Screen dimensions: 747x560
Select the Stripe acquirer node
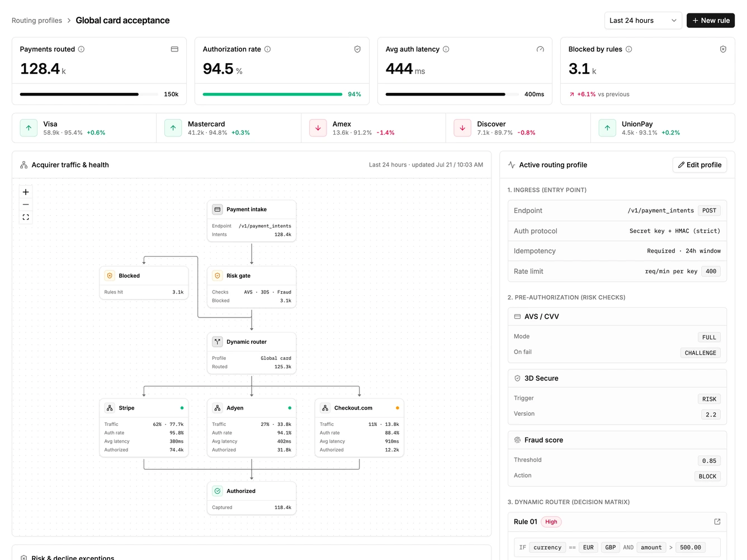(144, 428)
